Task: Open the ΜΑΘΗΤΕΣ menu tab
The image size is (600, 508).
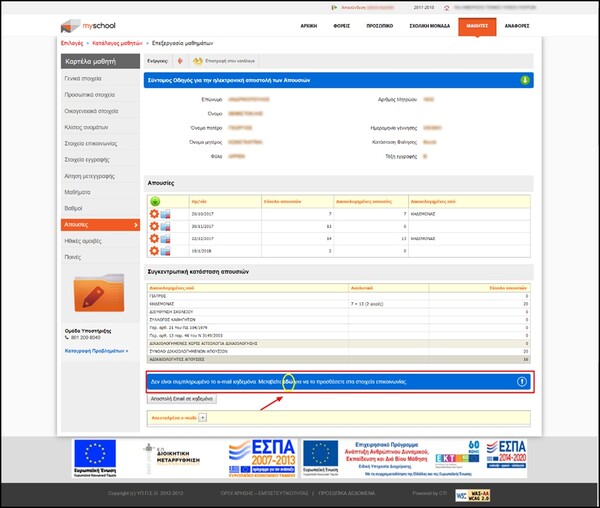Action: tap(484, 24)
